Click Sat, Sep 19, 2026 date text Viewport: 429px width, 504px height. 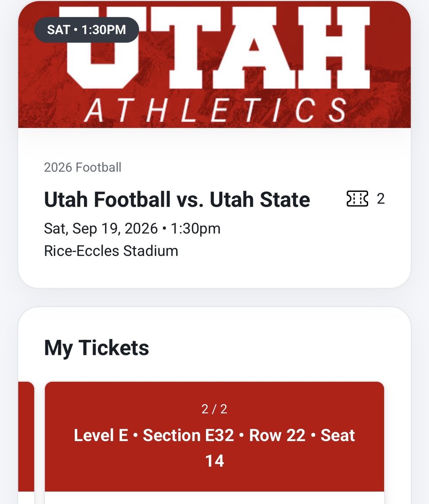[x=101, y=228]
